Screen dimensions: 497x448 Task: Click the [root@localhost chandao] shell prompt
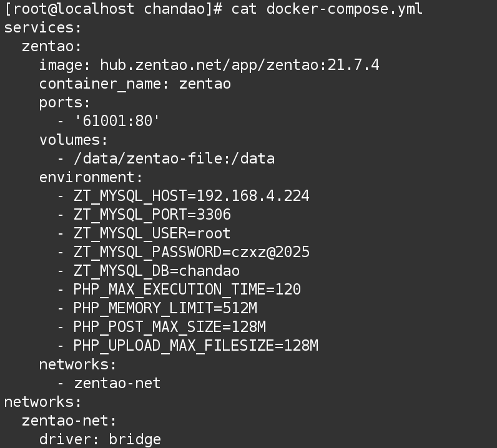(x=112, y=9)
